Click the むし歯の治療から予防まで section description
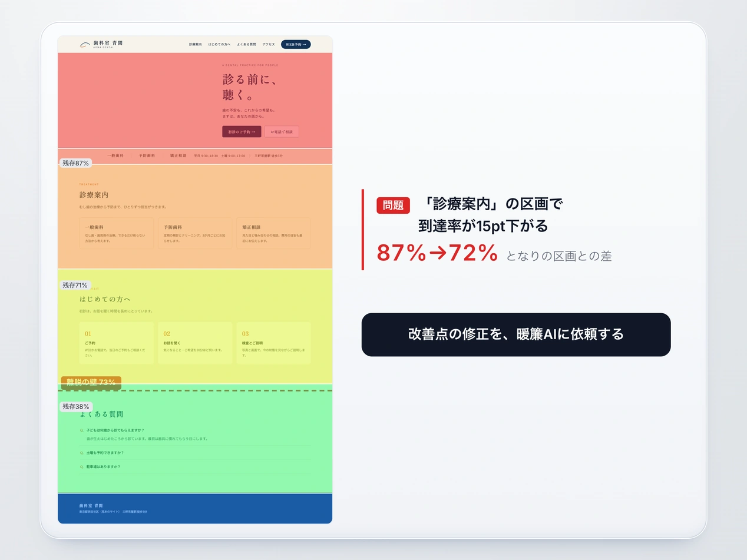The width and height of the screenshot is (747, 560). pos(123,207)
